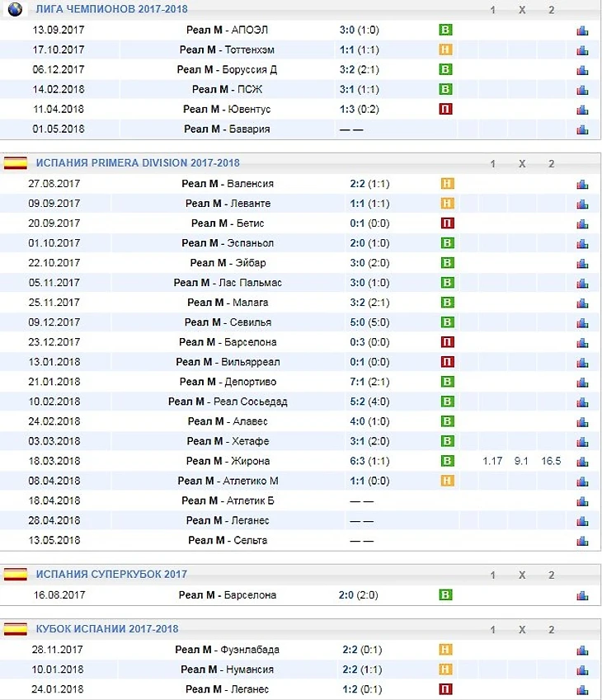Click match name Реал М - Бавария
Viewport: 602px width, 700px height.
click(x=227, y=129)
